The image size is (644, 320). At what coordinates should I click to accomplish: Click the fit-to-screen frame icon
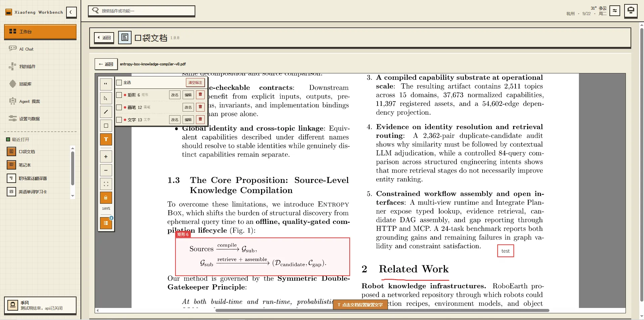tap(106, 184)
